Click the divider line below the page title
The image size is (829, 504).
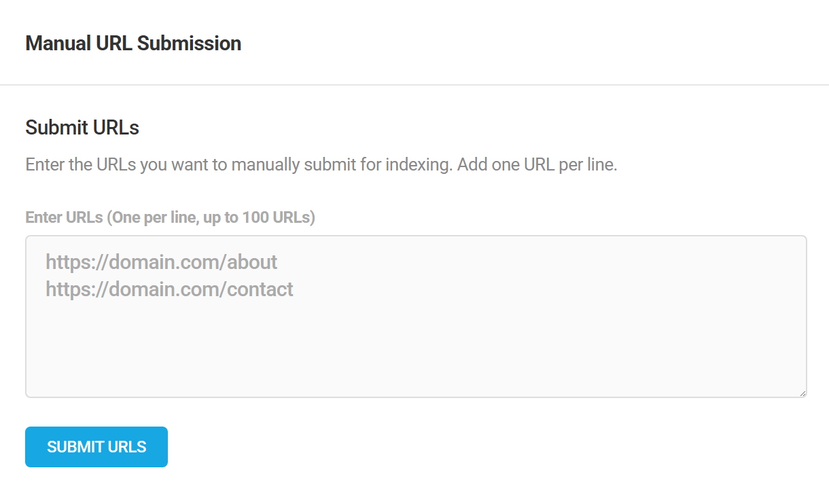tap(414, 85)
